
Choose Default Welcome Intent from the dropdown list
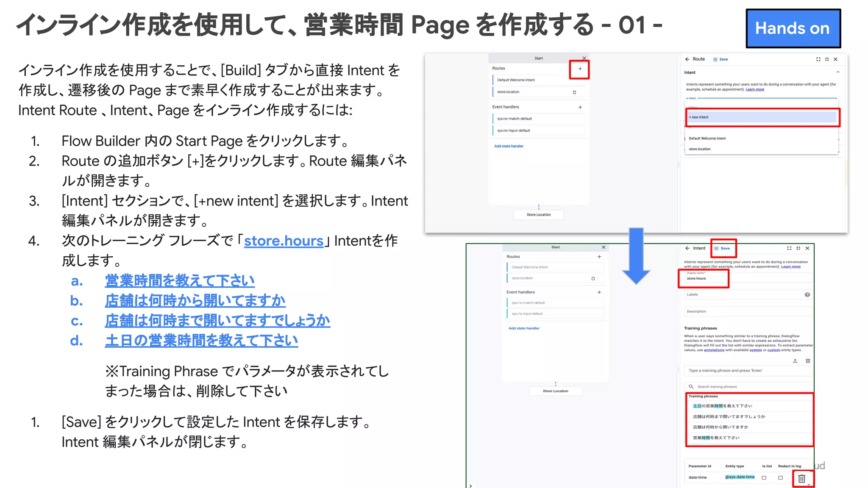[762, 139]
